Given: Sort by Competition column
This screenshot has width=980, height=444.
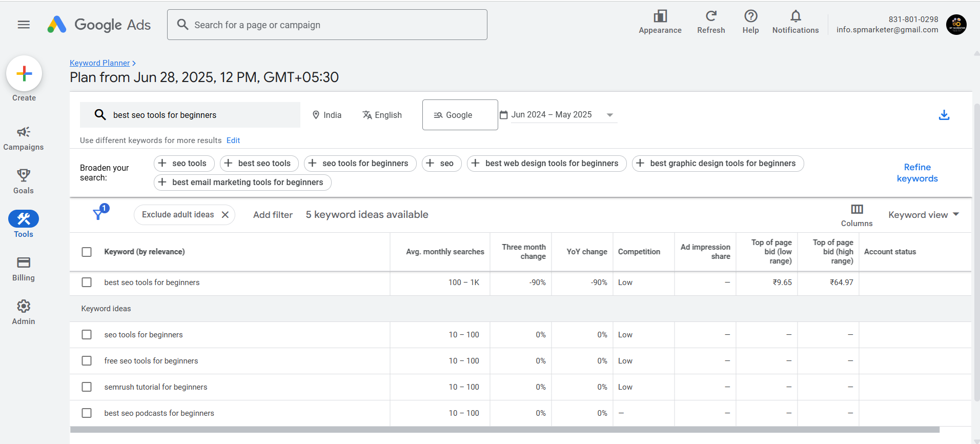Looking at the screenshot, I should click(x=639, y=252).
